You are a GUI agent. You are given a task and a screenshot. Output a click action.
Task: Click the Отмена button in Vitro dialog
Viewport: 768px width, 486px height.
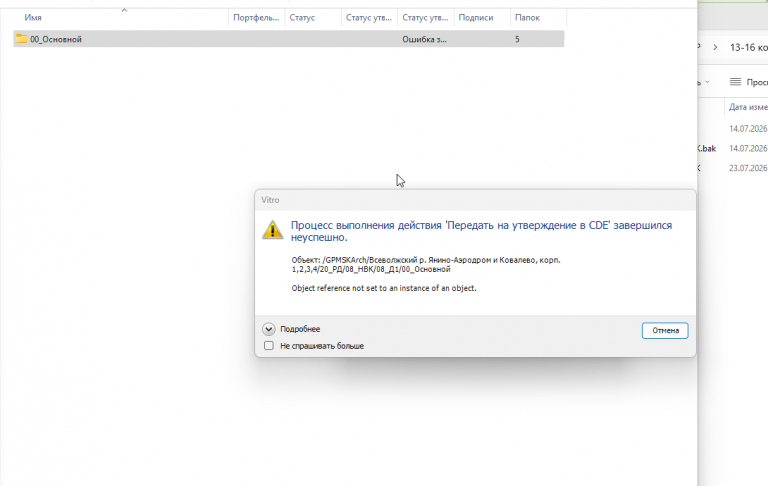pos(665,330)
